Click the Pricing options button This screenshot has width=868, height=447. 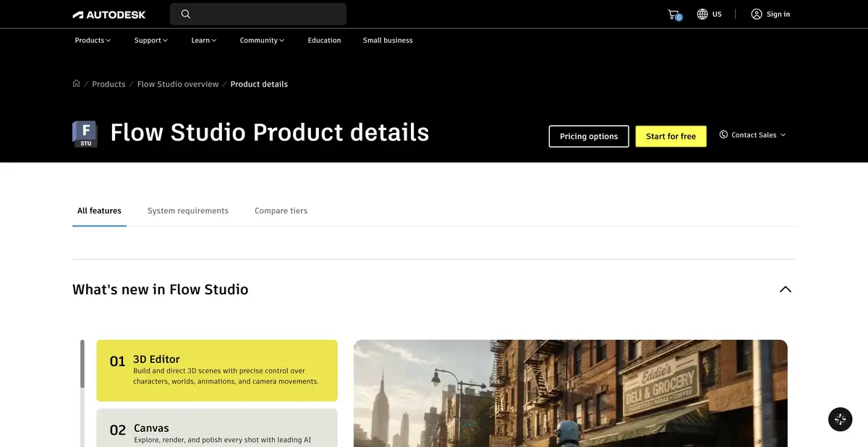589,136
